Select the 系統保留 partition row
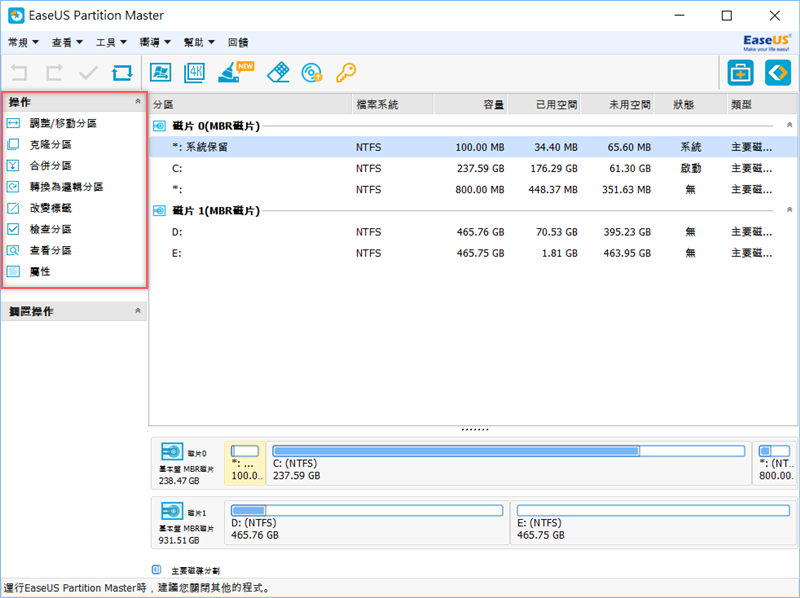800x598 pixels. pos(474,147)
